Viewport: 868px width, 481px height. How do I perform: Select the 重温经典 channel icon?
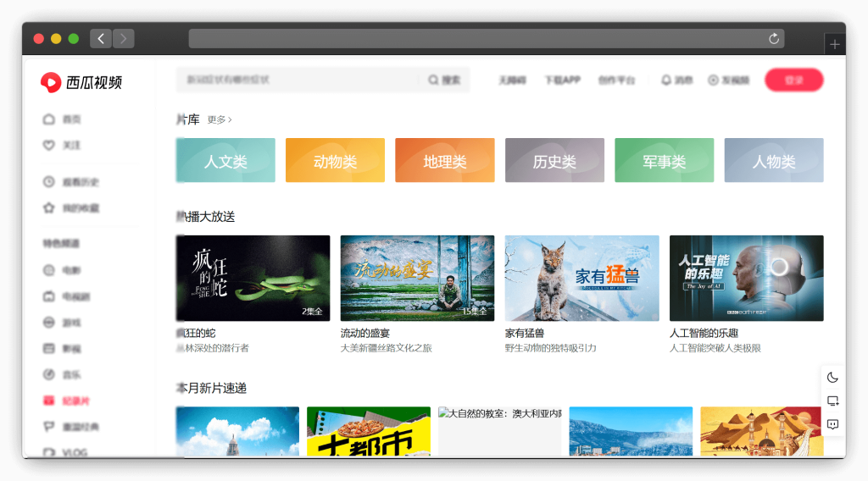coord(48,426)
